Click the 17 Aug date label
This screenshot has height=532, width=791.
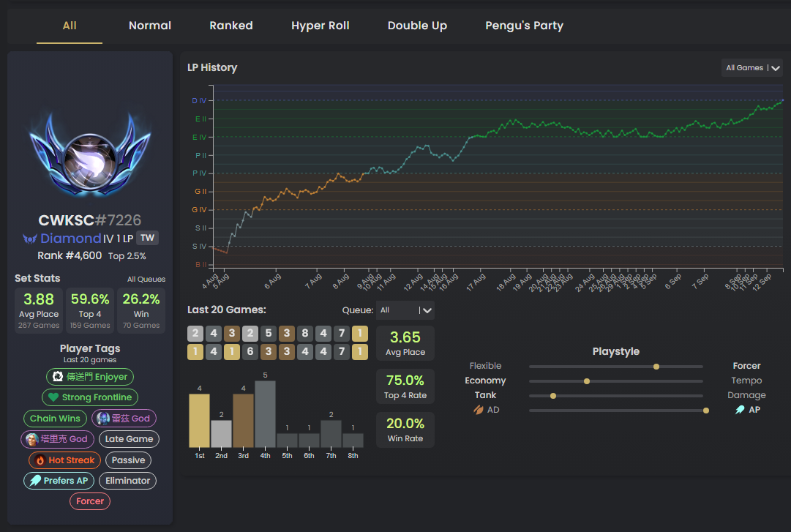[x=476, y=282]
